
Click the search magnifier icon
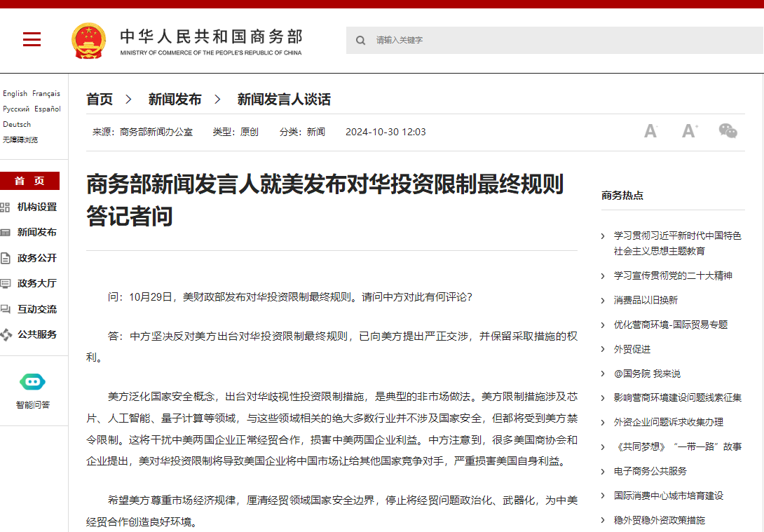pyautogui.click(x=360, y=41)
